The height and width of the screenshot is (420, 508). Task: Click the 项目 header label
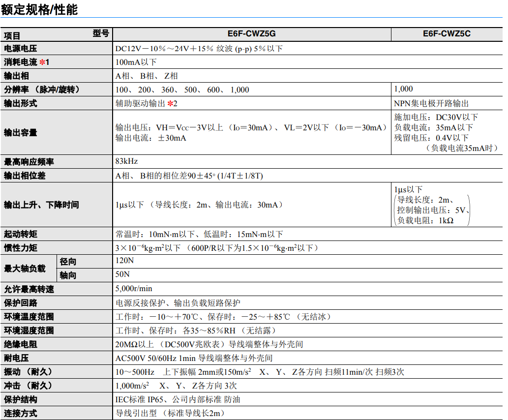point(12,36)
